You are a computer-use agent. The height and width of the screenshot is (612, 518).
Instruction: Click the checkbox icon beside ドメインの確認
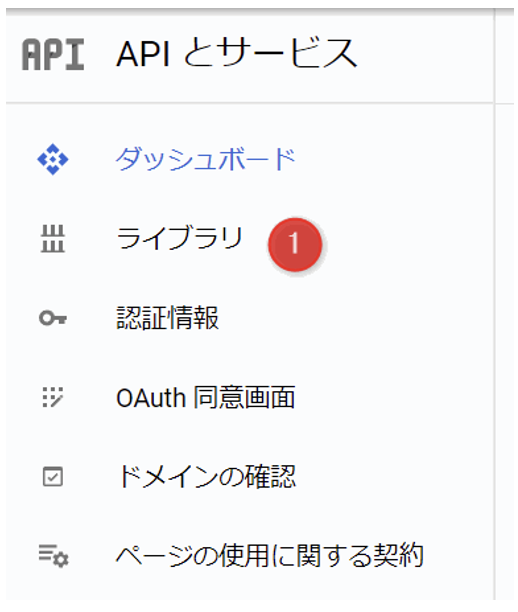[x=53, y=477]
